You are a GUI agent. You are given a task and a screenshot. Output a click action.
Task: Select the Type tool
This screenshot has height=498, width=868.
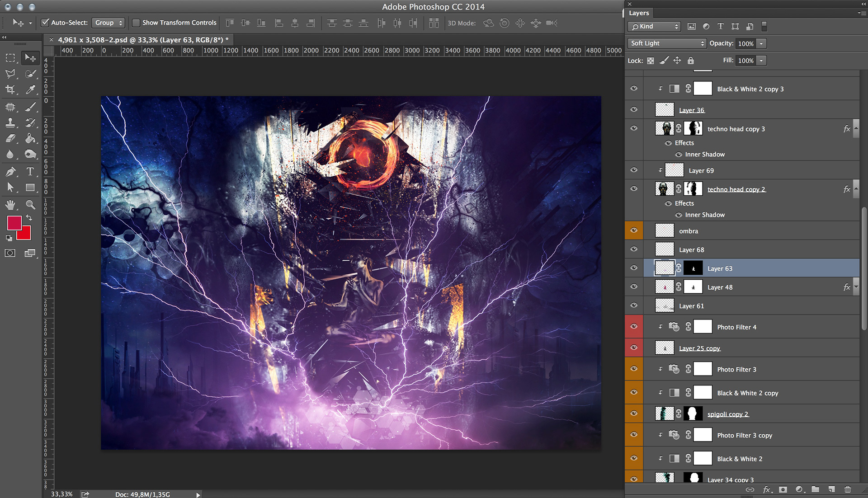pos(30,172)
